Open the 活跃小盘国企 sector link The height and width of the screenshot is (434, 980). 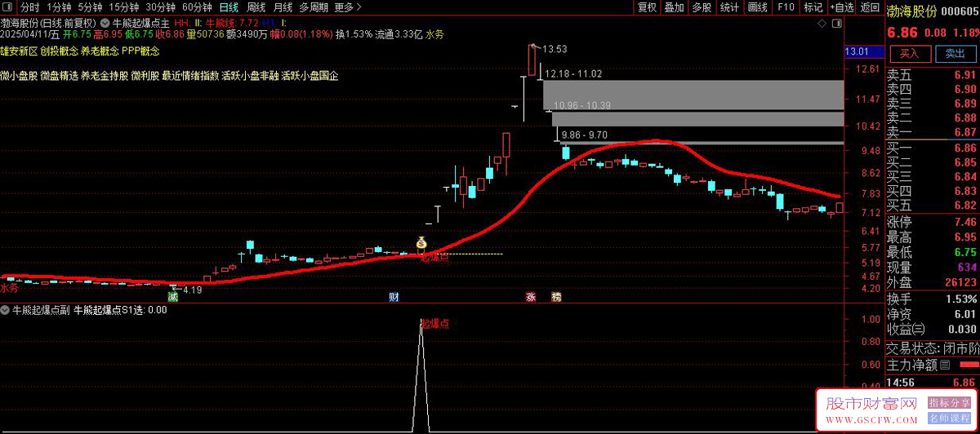(x=310, y=76)
